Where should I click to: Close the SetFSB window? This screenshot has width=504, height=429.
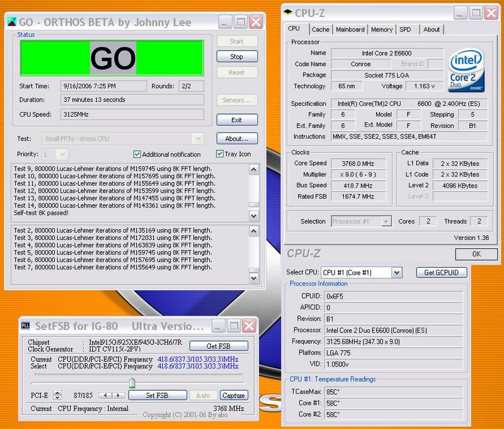(249, 326)
